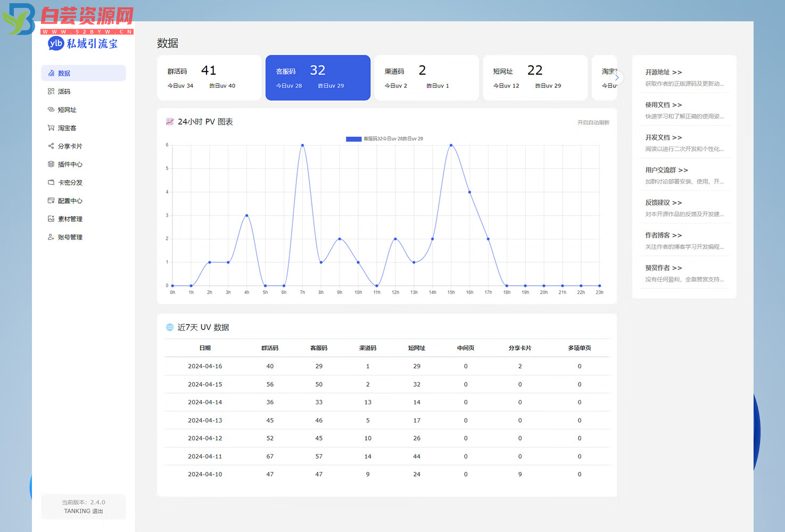
Task: Click the 7h peak point on chart
Action: point(302,145)
